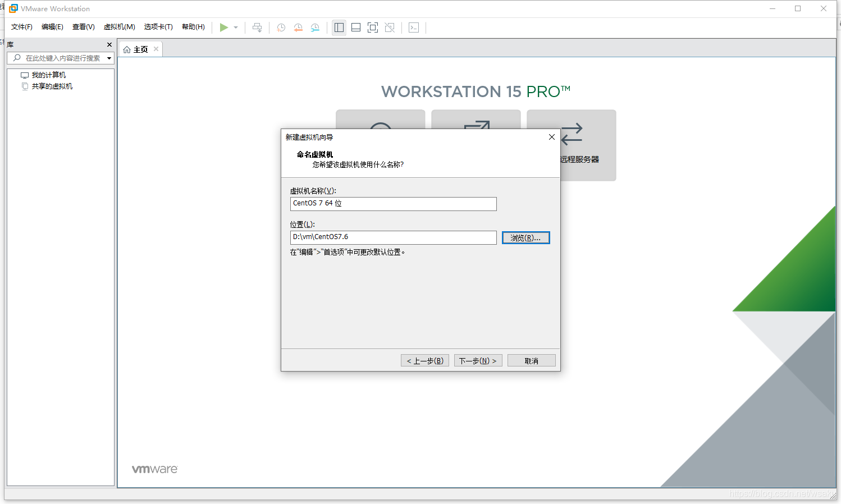Click the green Power On play icon

click(x=223, y=28)
